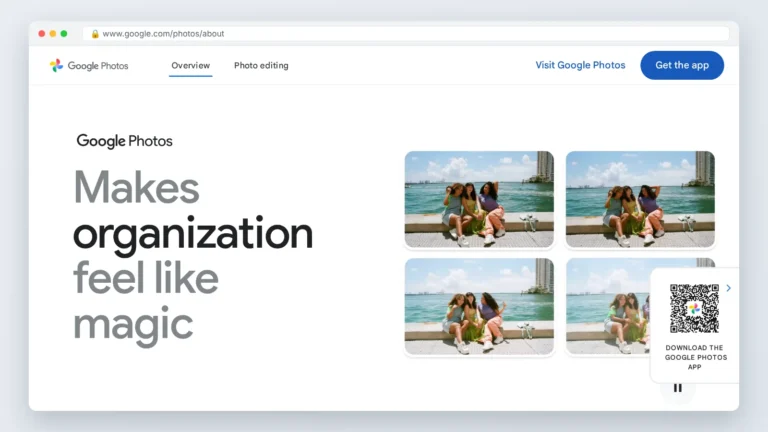The image size is (768, 432).
Task: Close the browser window with the red button
Action: tap(42, 34)
